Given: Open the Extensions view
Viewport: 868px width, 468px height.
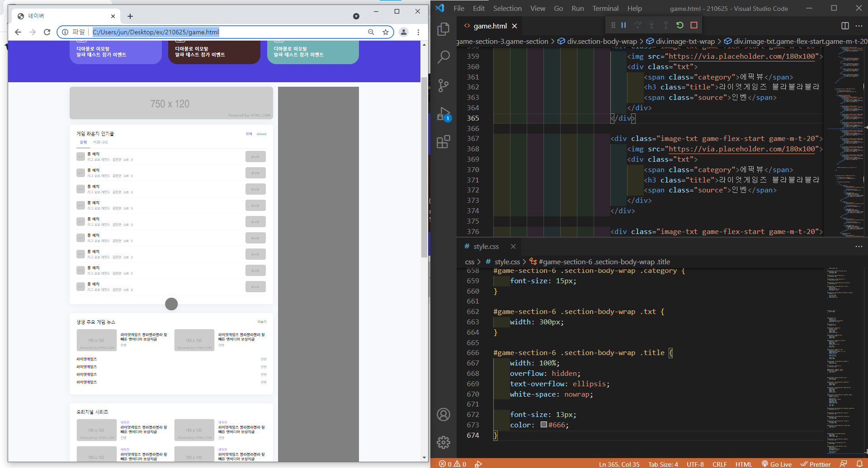Looking at the screenshot, I should tap(443, 142).
